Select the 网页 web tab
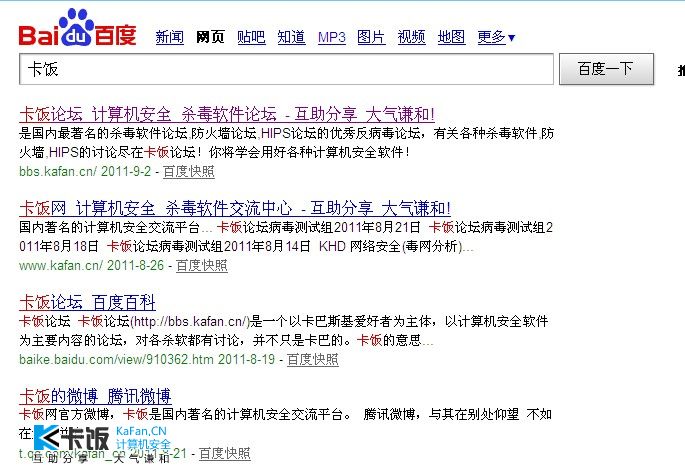Image resolution: width=685 pixels, height=471 pixels. click(210, 37)
